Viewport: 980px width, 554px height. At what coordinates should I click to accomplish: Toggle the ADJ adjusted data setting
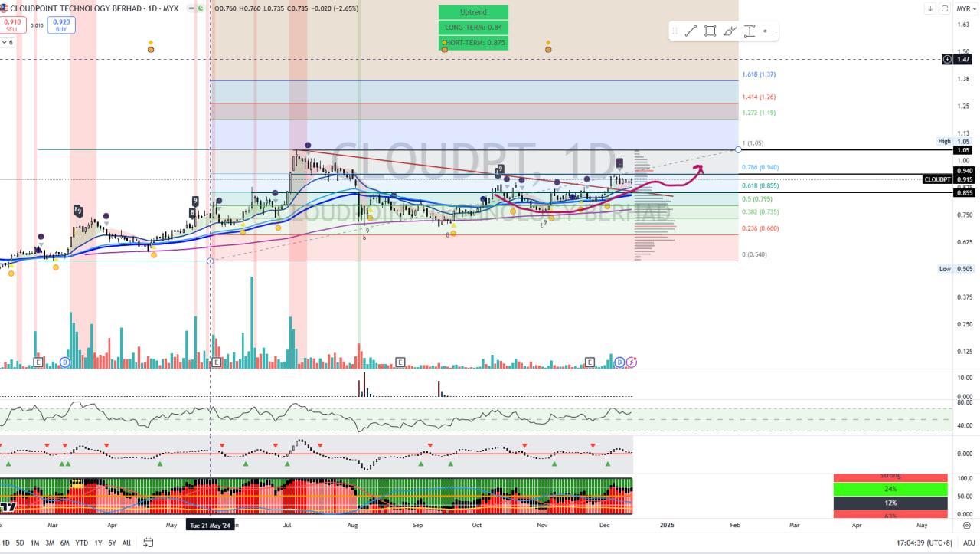[969, 543]
